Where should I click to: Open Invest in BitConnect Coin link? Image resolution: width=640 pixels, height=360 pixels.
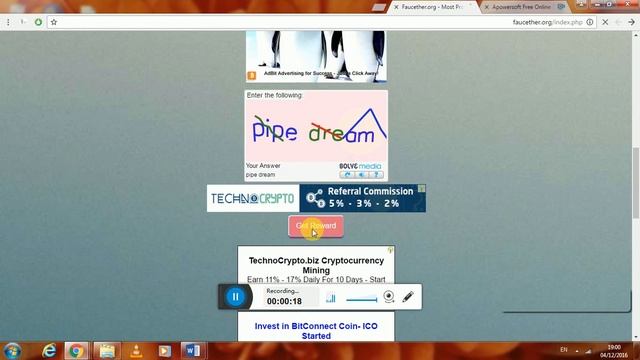tap(316, 331)
